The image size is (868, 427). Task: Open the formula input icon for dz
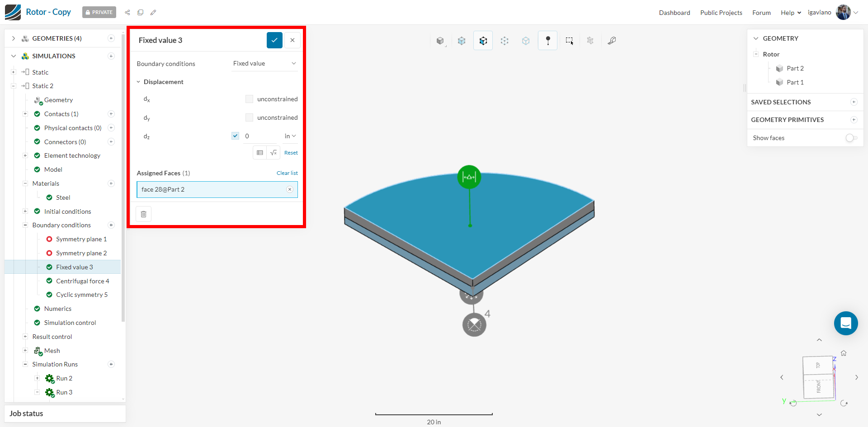coord(274,153)
